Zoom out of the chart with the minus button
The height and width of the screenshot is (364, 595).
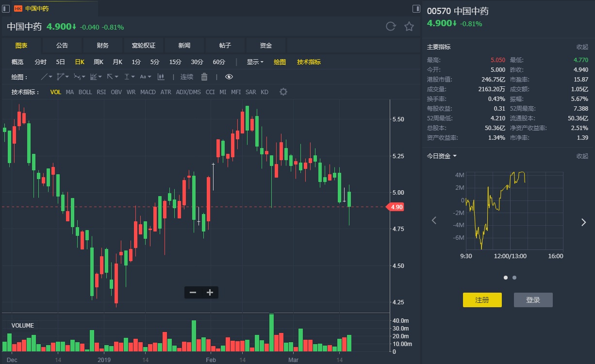[193, 292]
